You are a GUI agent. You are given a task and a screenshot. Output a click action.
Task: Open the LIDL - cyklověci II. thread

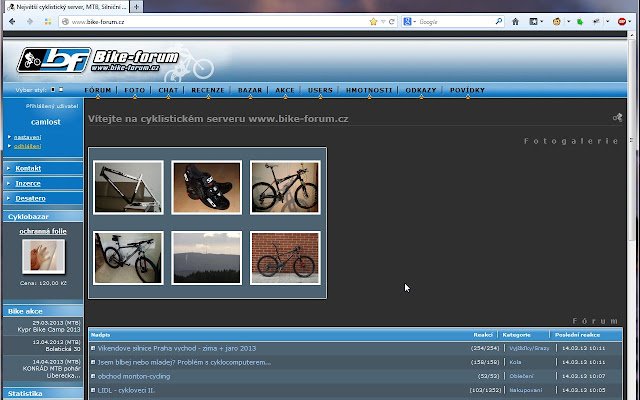(126, 390)
